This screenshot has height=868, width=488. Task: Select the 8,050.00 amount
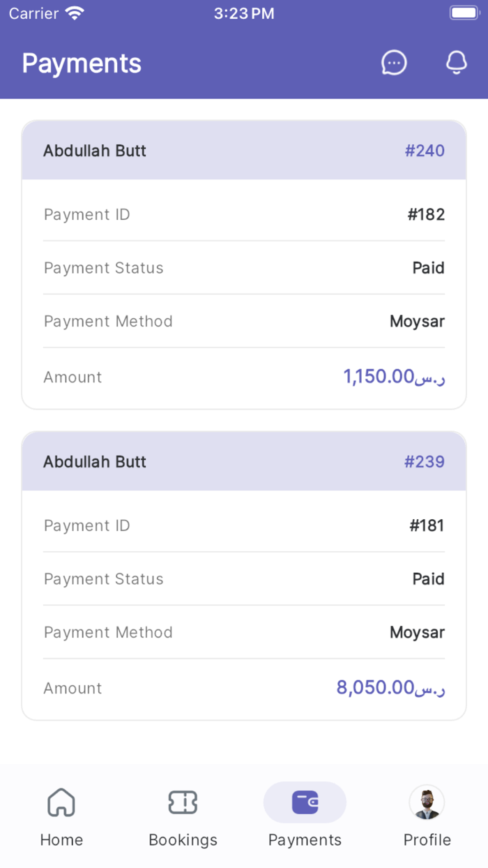(390, 688)
